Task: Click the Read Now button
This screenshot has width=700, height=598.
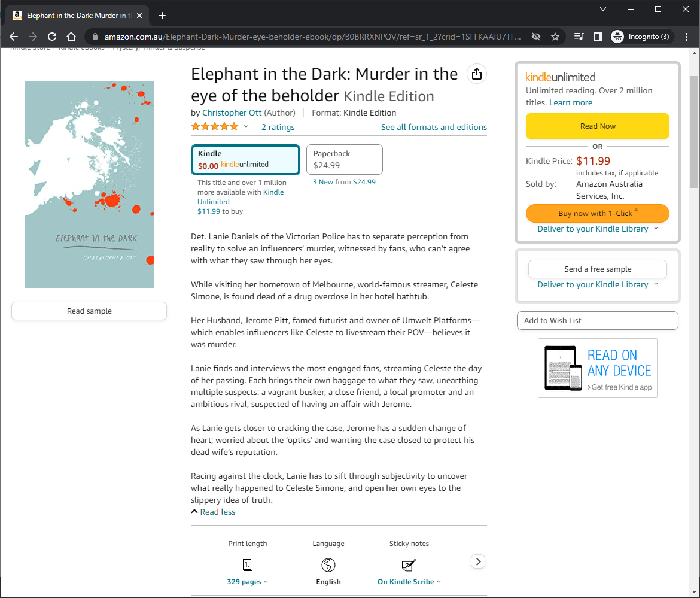Action: [x=598, y=126]
